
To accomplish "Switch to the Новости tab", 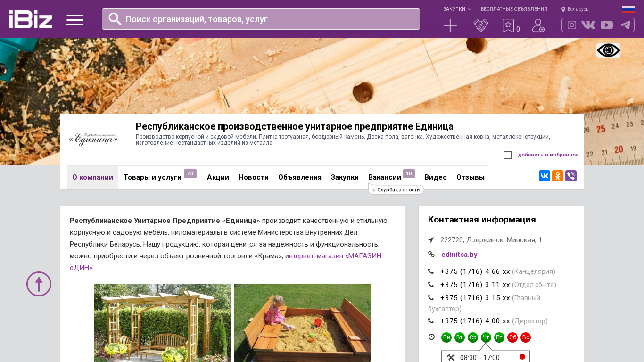I will [254, 177].
